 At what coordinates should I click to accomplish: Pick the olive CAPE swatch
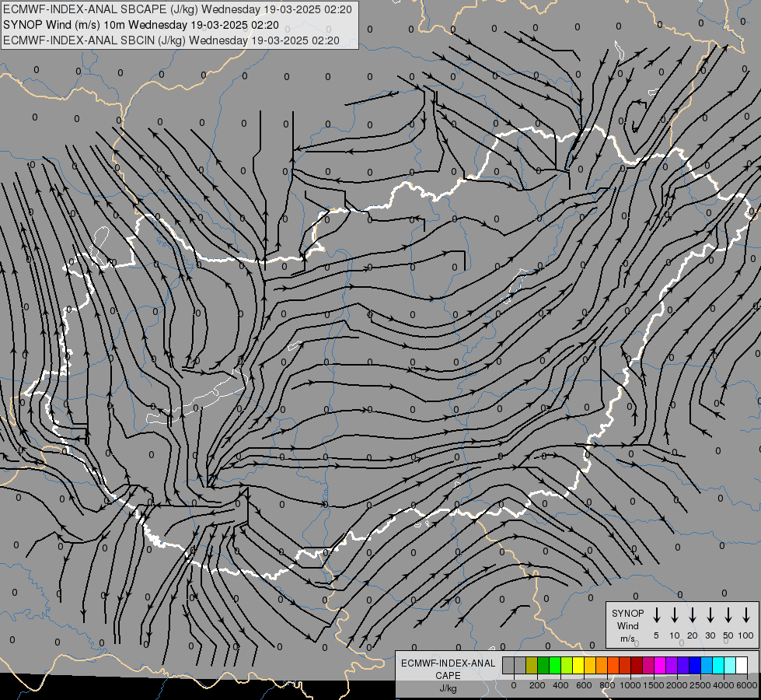(532, 665)
